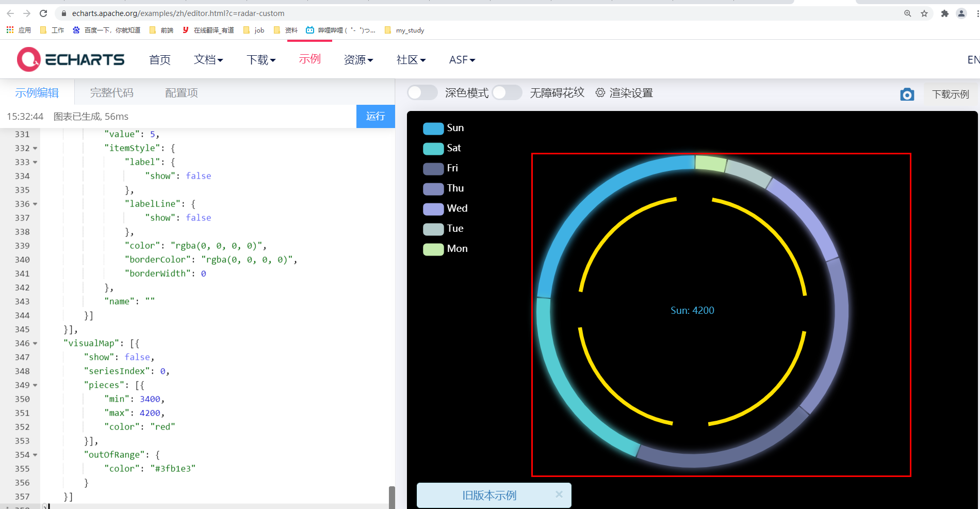Viewport: 980px width, 509px height.
Task: Open the browser extensions puzzle icon
Action: click(944, 13)
